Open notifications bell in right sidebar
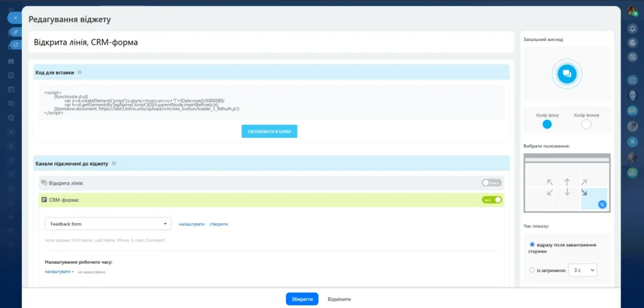Viewport: 644px width, 308px height. pyautogui.click(x=633, y=28)
